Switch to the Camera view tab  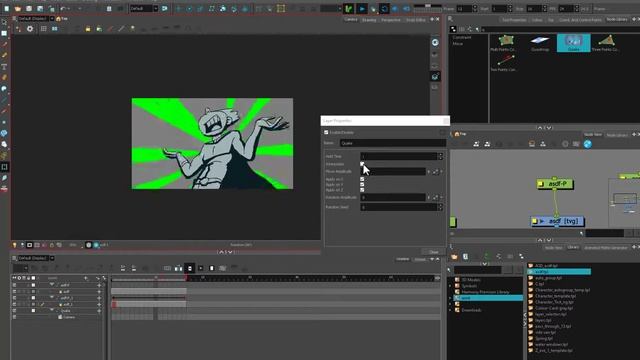tap(351, 20)
